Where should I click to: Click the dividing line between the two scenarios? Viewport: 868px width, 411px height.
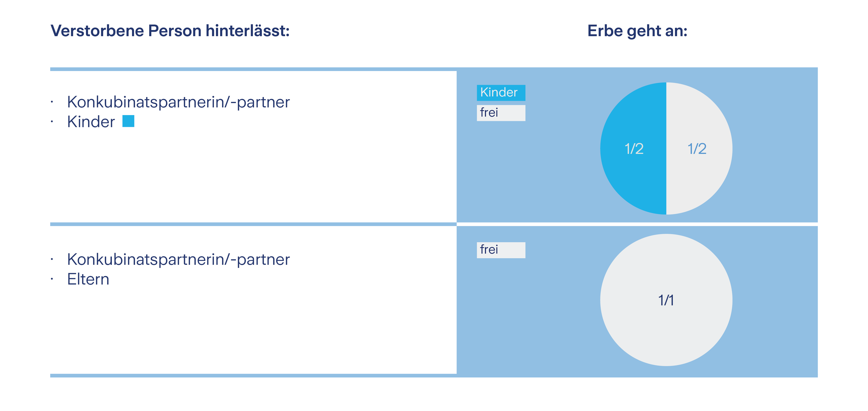(x=434, y=221)
